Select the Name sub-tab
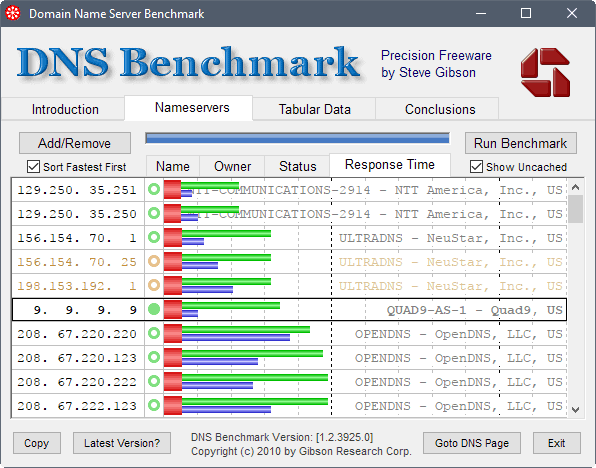 pos(173,167)
